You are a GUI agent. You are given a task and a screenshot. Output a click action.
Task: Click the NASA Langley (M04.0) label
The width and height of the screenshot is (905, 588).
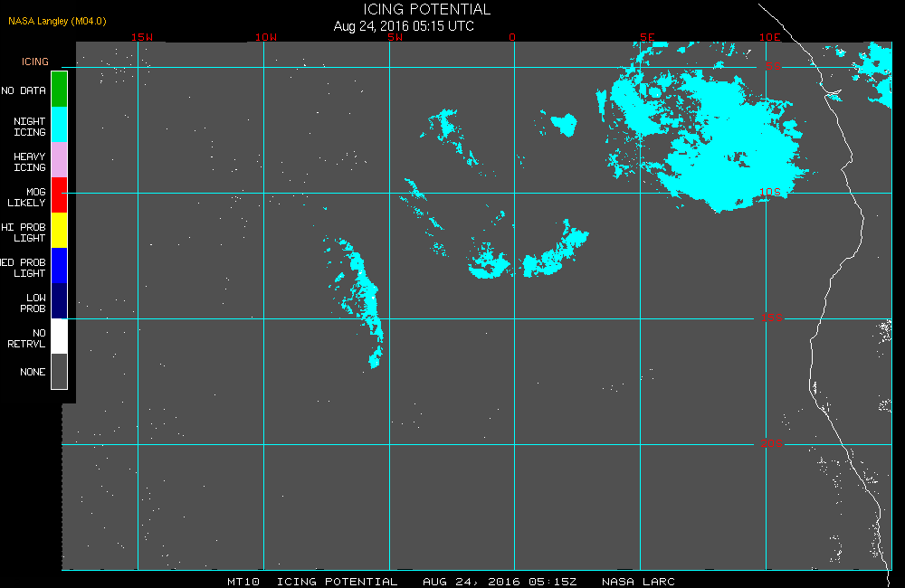pyautogui.click(x=57, y=22)
